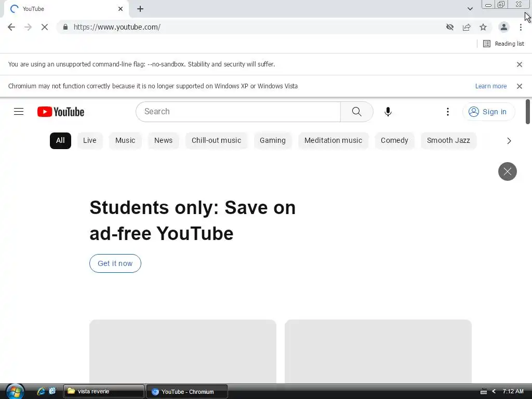The height and width of the screenshot is (399, 532).
Task: Open the YouTube guide hamburger menu
Action: pyautogui.click(x=19, y=112)
